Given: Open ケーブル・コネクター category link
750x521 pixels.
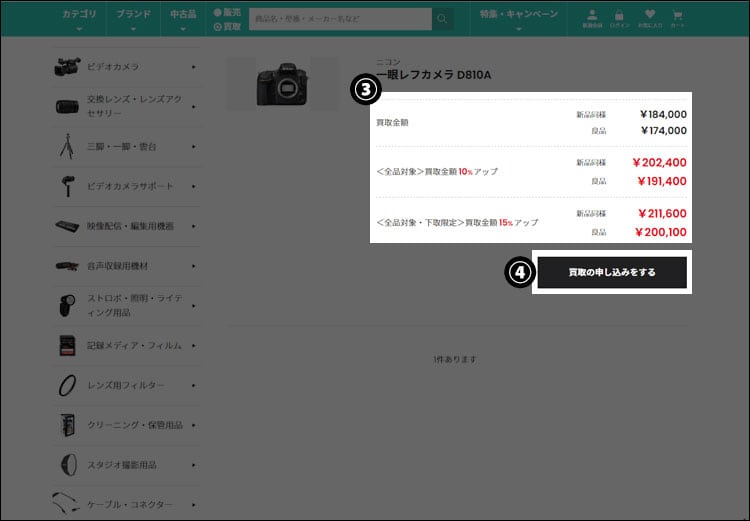Looking at the screenshot, I should click(x=130, y=504).
